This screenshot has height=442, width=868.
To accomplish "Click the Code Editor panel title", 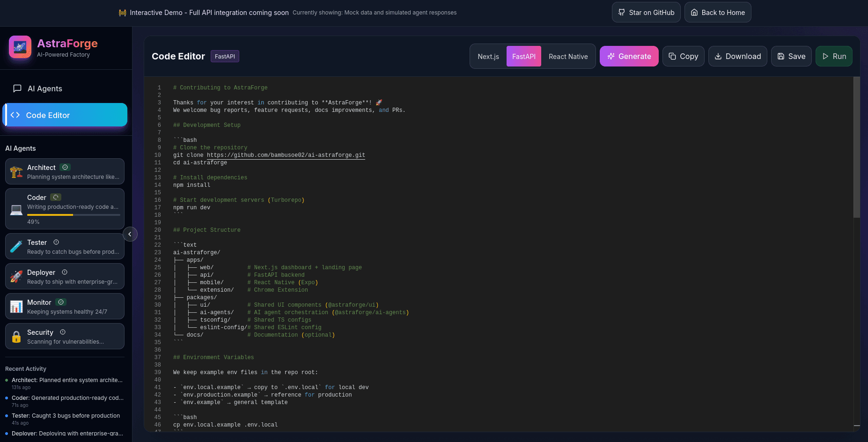I will pyautogui.click(x=178, y=56).
